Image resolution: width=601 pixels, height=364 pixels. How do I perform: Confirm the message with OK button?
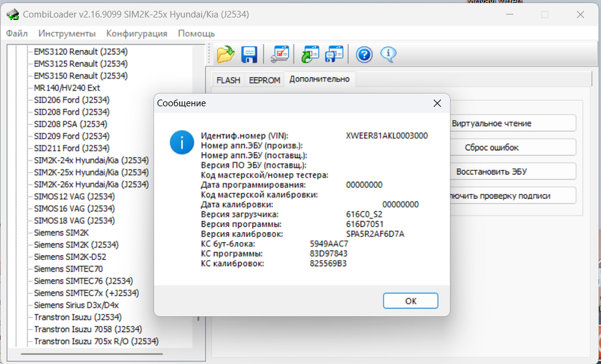tap(411, 301)
